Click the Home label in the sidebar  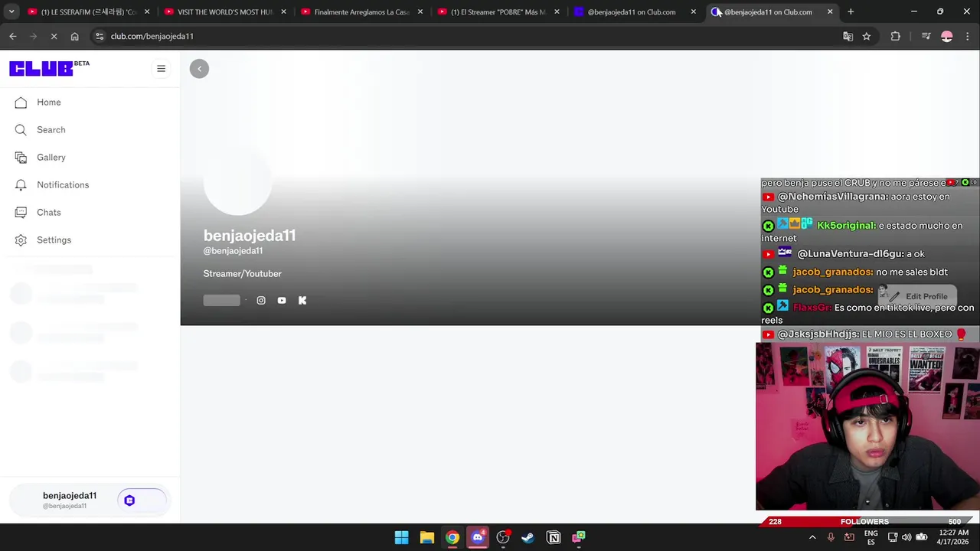pos(49,103)
